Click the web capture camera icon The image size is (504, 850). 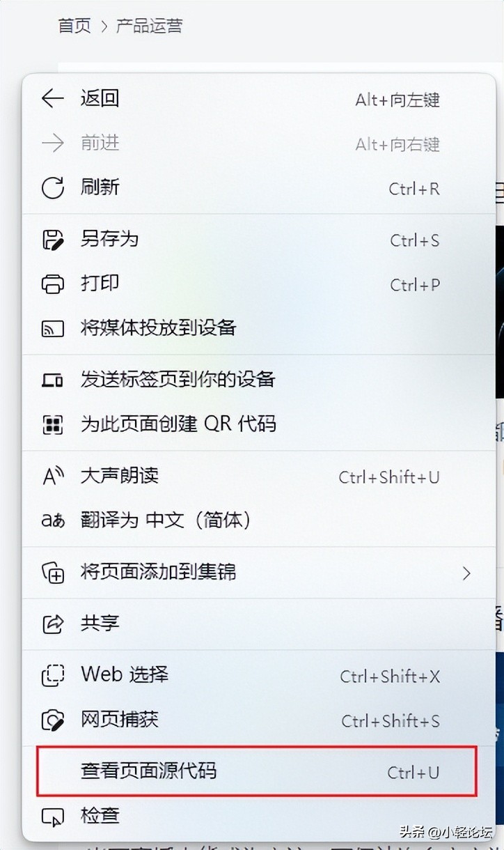[53, 720]
